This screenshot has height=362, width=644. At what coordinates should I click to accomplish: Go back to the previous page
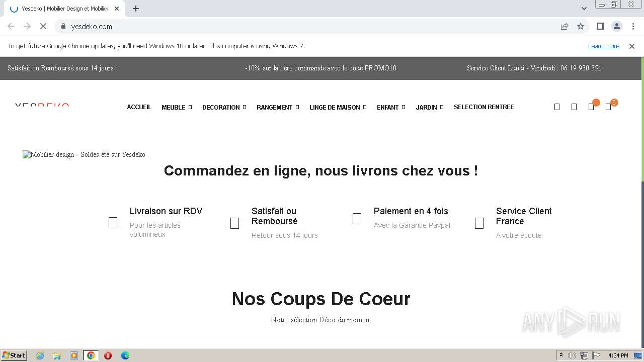coord(11,26)
